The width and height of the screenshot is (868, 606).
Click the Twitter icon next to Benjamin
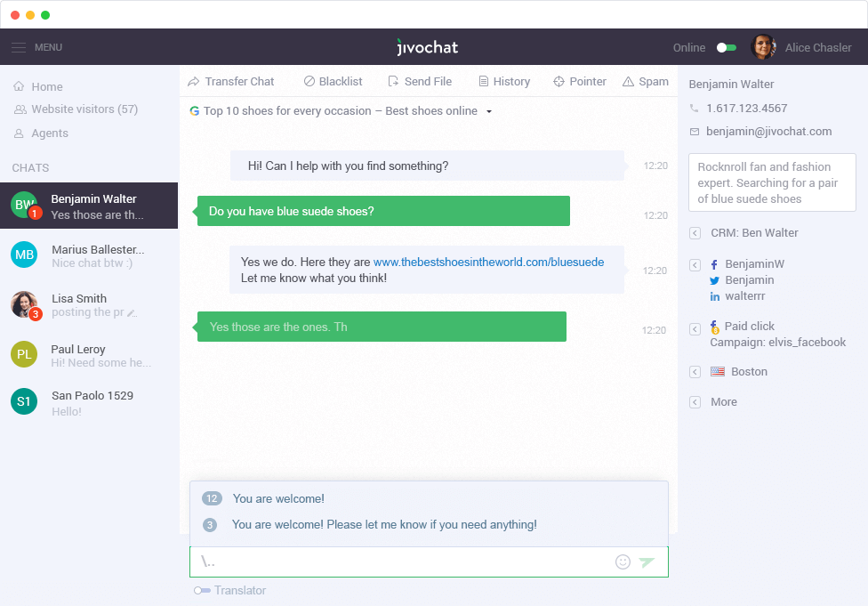[x=714, y=280]
